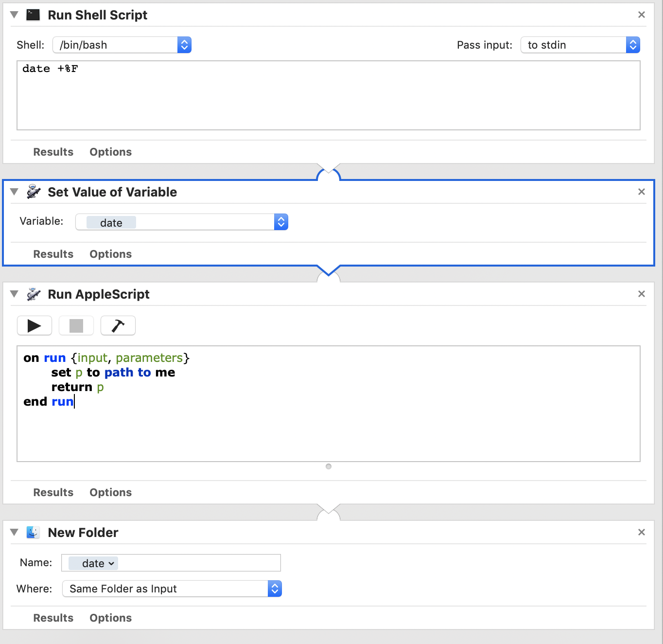Collapse the Run AppleScript action

[x=14, y=294]
